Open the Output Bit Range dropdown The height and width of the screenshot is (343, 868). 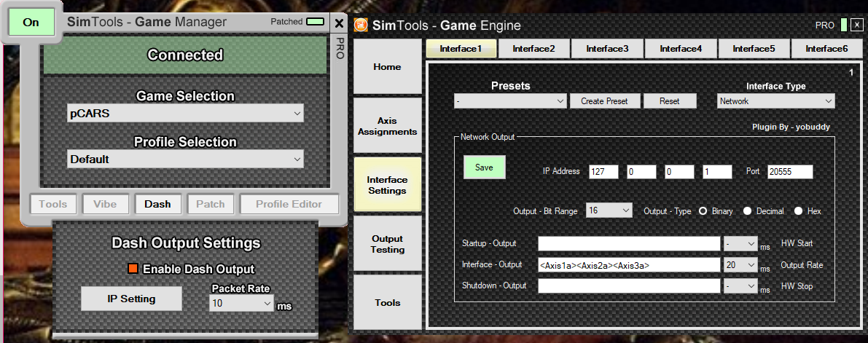(609, 210)
